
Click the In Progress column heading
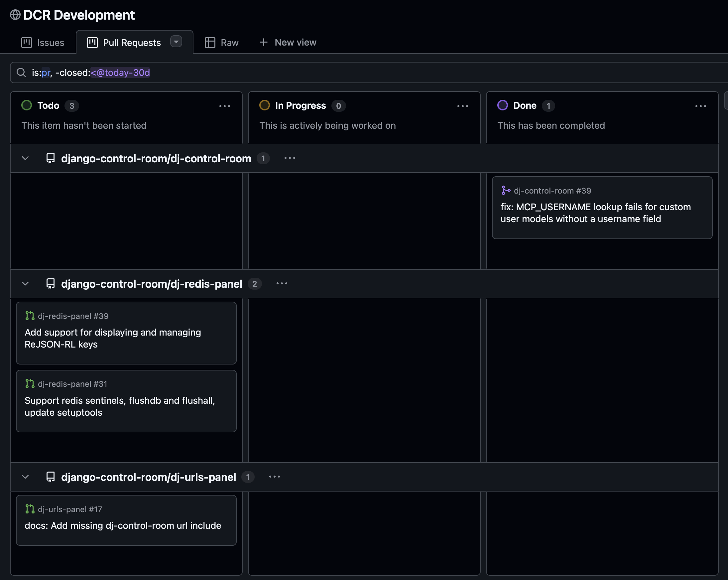point(301,105)
